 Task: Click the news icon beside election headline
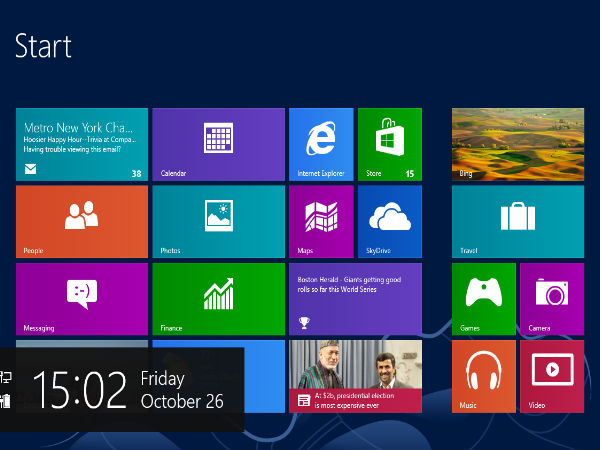(x=304, y=401)
